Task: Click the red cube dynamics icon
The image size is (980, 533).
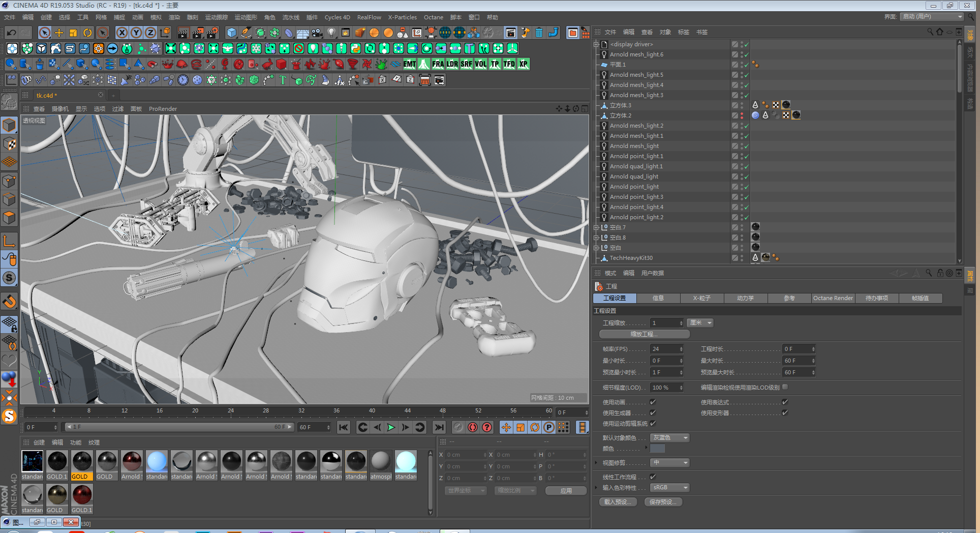Action: (x=282, y=64)
